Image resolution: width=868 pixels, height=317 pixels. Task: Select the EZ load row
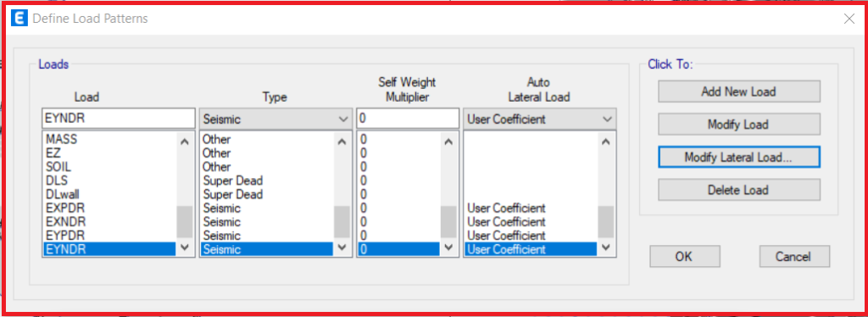109,153
